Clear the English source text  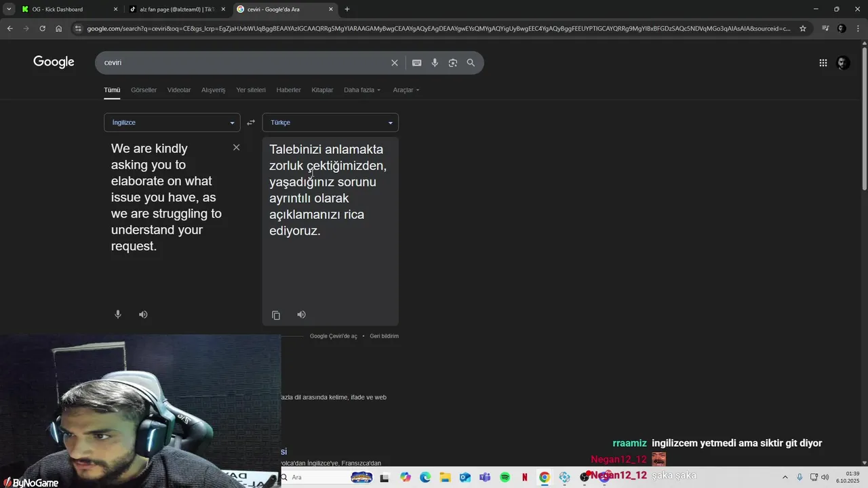[x=236, y=147]
